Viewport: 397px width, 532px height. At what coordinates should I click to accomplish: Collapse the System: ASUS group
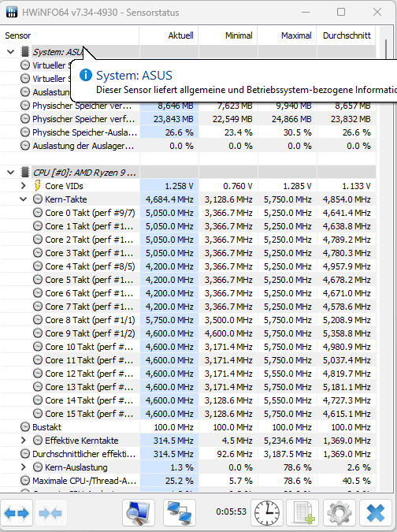point(11,52)
